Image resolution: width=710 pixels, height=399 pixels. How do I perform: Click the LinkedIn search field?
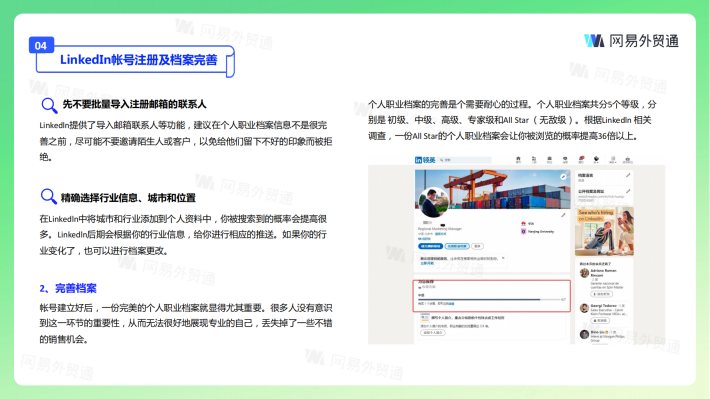[465, 160]
